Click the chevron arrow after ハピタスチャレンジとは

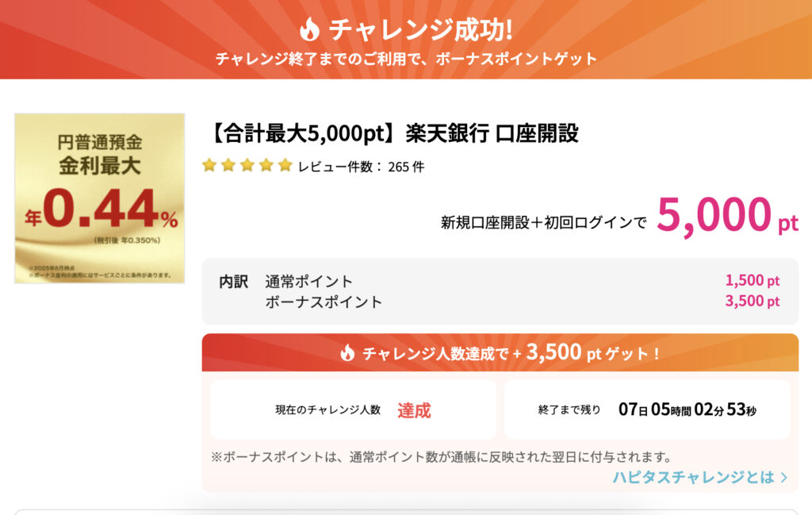click(x=784, y=477)
